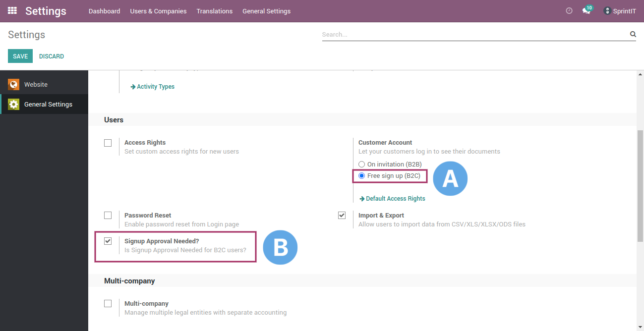Enable the Access Rights checkbox
Screen dimensions: 644x331
[108, 143]
